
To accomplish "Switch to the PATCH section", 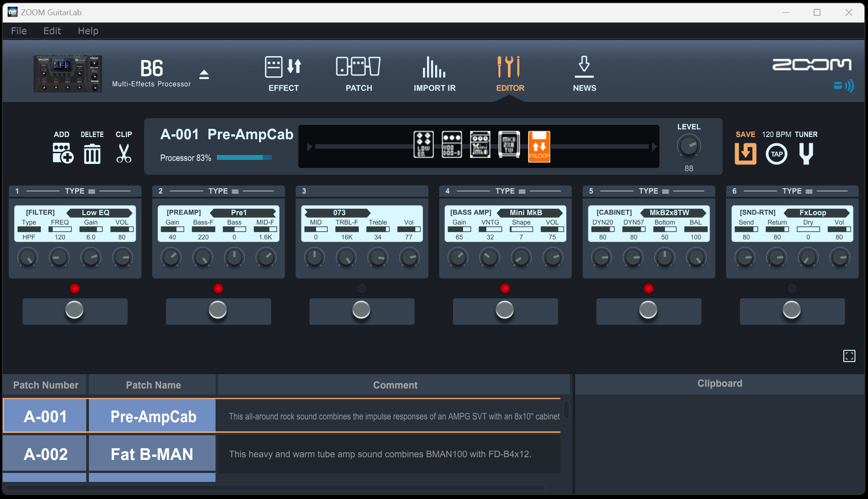I will point(358,74).
